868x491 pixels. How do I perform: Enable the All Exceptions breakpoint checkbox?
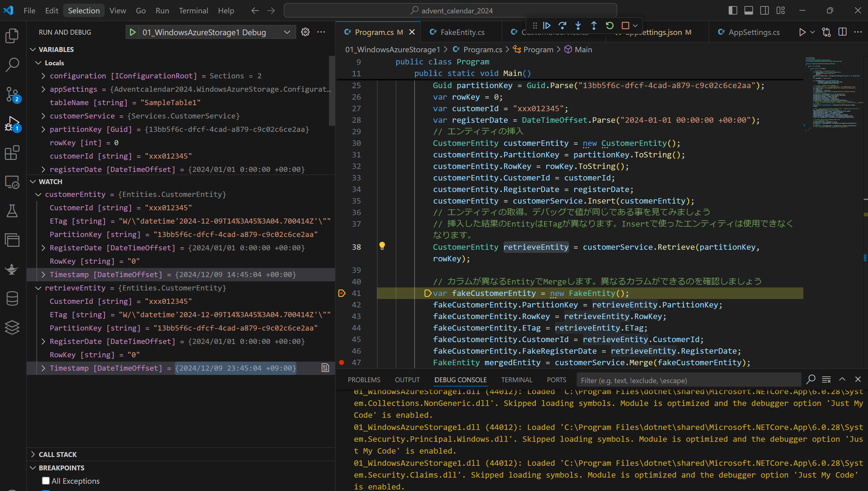pyautogui.click(x=46, y=481)
